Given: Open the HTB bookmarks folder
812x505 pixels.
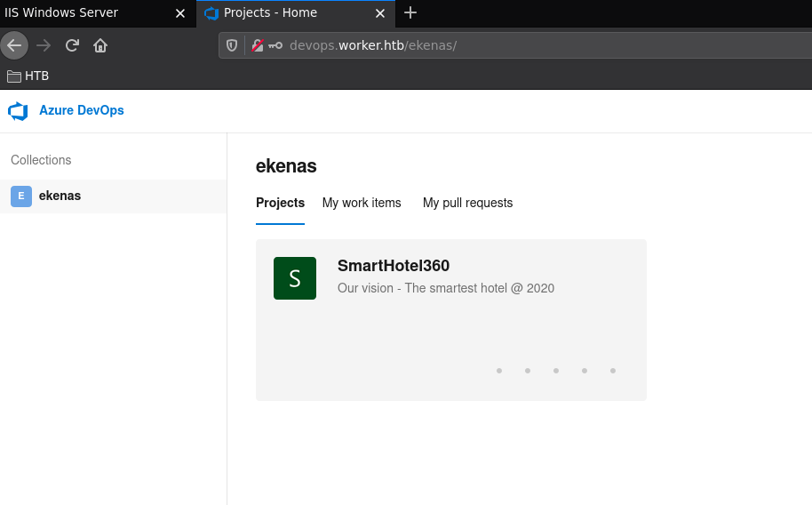Looking at the screenshot, I should (x=28, y=76).
